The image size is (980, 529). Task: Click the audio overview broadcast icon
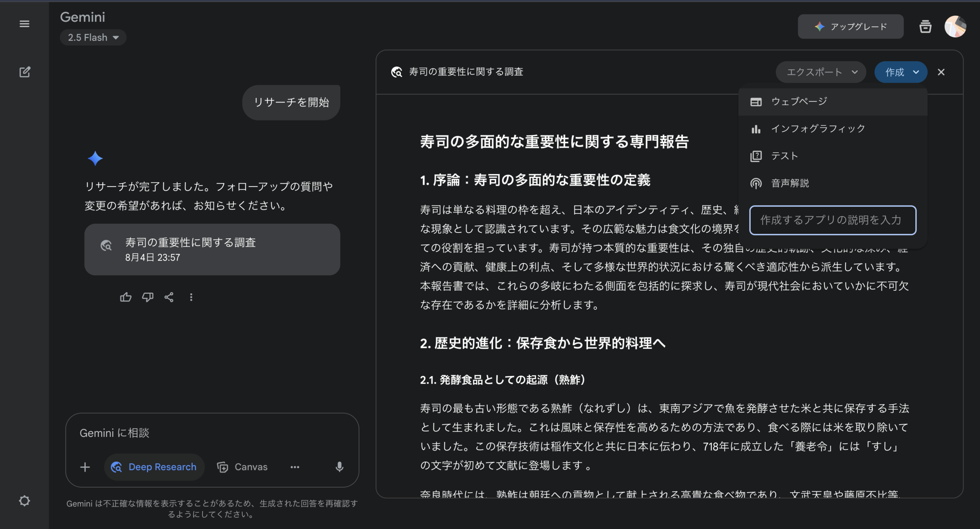(x=756, y=183)
